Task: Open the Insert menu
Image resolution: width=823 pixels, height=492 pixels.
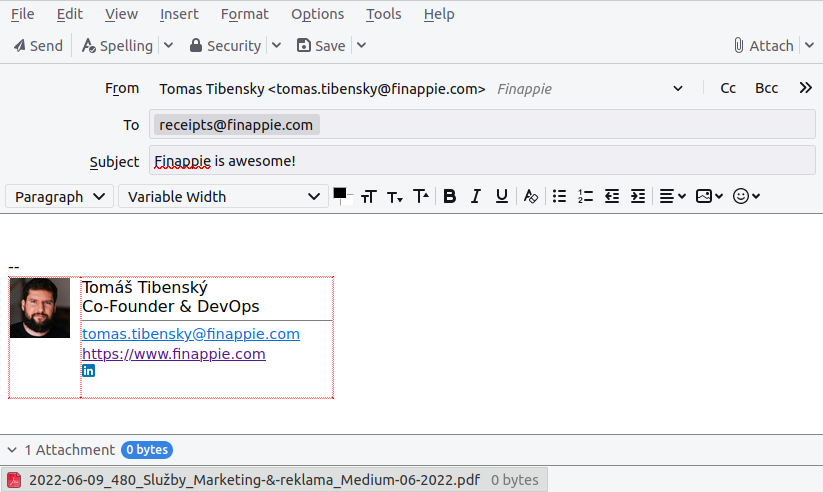Action: click(179, 14)
